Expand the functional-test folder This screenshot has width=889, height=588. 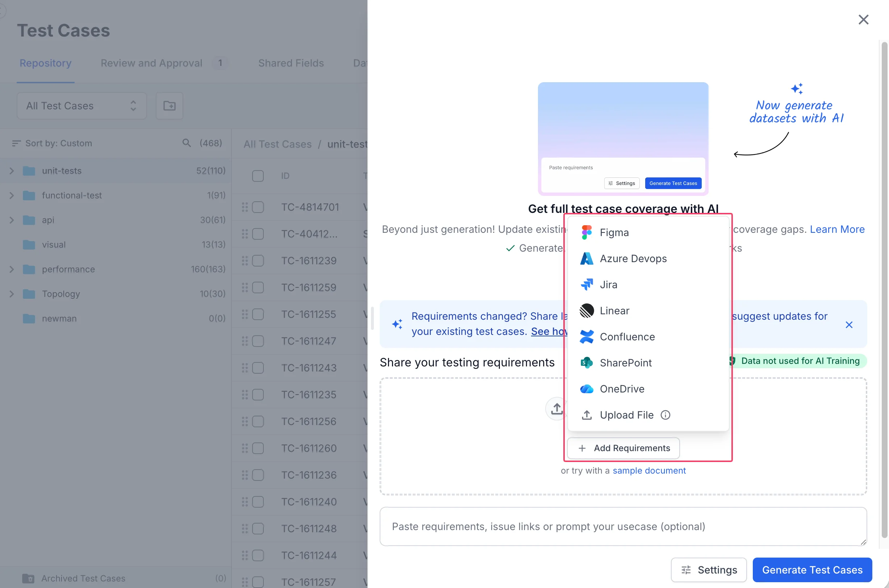click(x=12, y=196)
